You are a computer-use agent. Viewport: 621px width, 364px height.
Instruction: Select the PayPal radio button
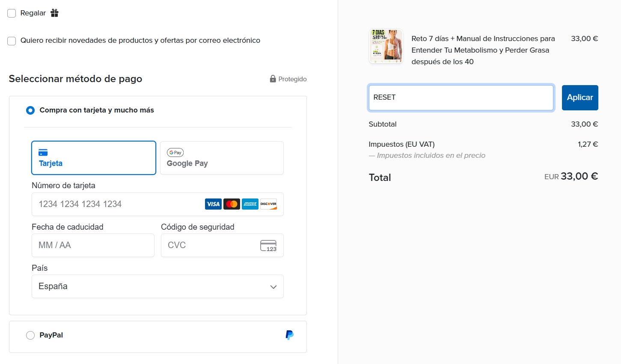click(x=30, y=335)
